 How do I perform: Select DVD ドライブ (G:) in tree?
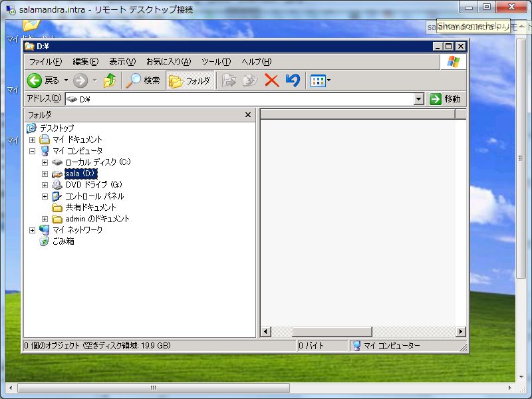[x=94, y=185]
